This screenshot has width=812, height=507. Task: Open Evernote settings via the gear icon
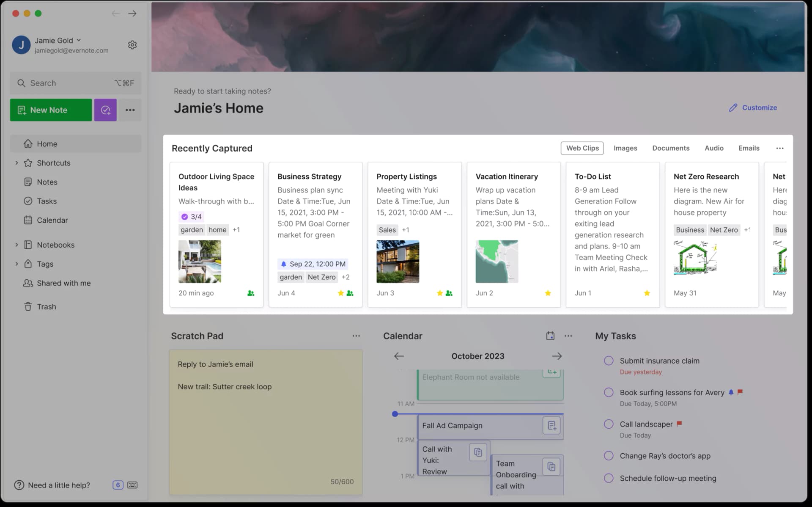[x=132, y=44]
